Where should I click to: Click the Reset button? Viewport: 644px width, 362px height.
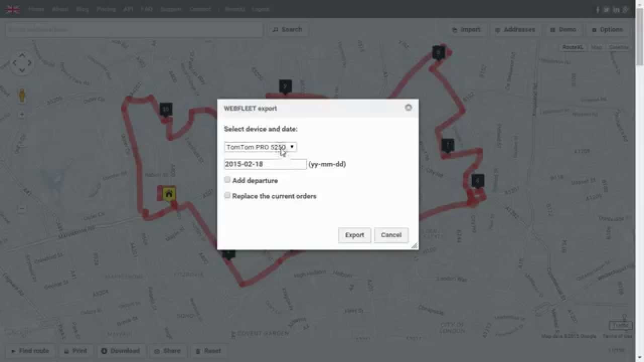(208, 350)
